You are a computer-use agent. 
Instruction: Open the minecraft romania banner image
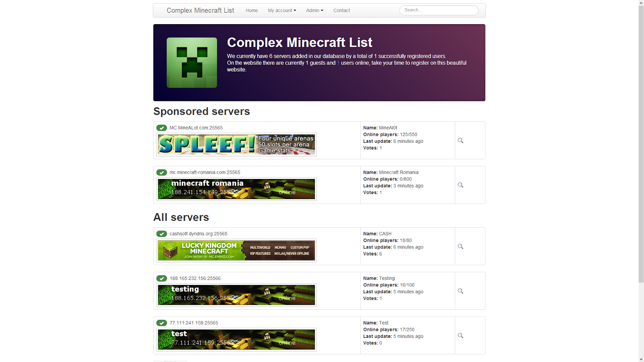[236, 189]
